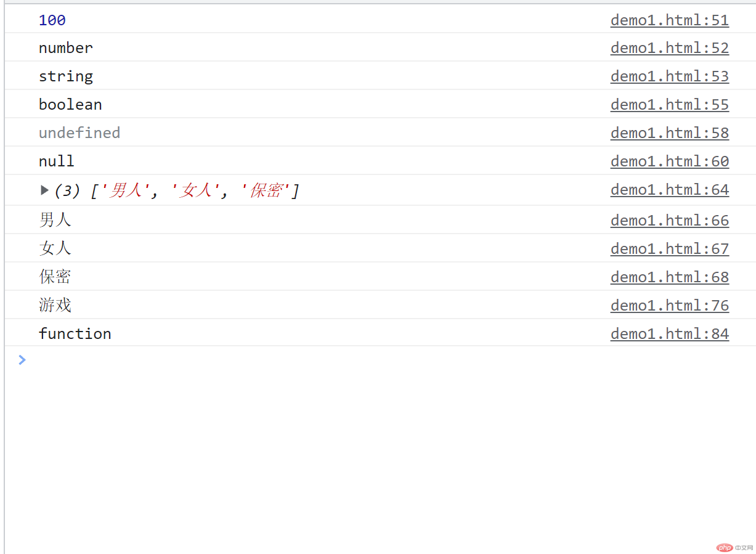Screen dimensions: 756x554
Task: Open source link demo1.html:58
Action: click(x=670, y=133)
